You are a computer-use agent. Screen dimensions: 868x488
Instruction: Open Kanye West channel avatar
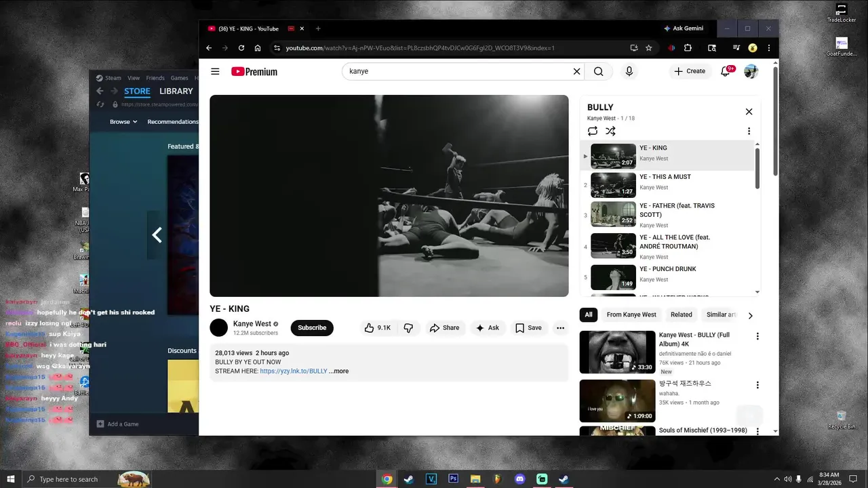click(x=218, y=327)
